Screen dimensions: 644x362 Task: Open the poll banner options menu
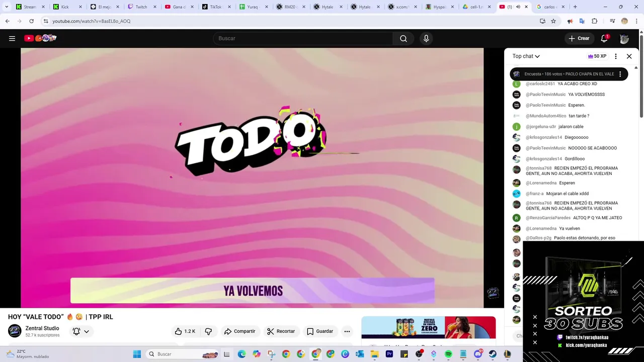point(620,74)
